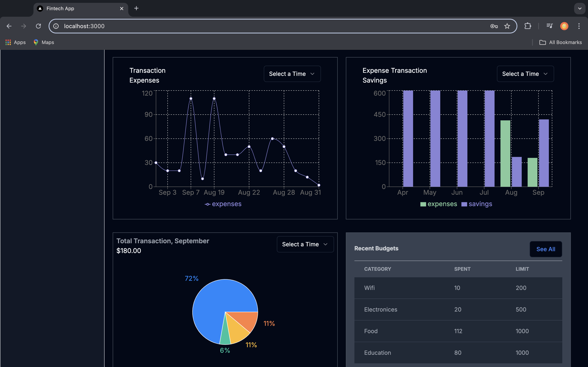Toggle expenses legend in line chart
This screenshot has width=588, height=367.
(223, 204)
